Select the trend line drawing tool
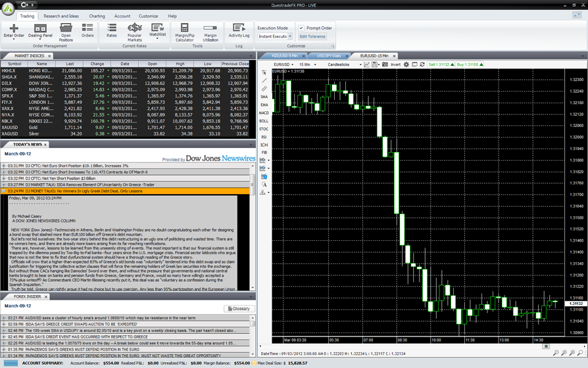 [264, 80]
